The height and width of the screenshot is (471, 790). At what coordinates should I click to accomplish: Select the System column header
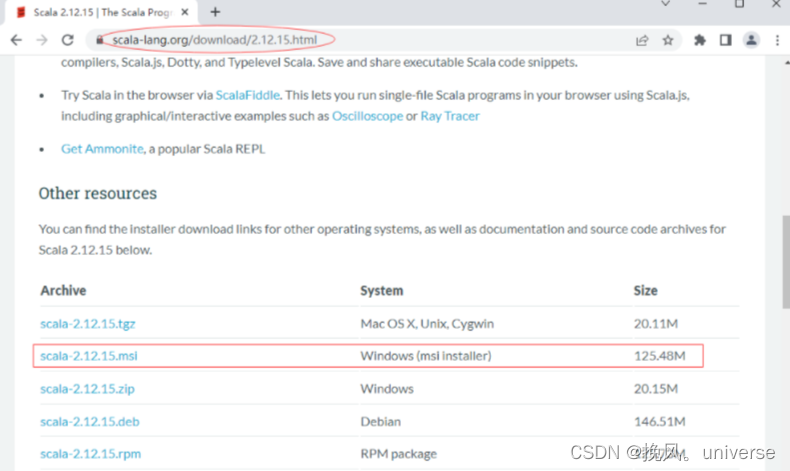(x=381, y=291)
